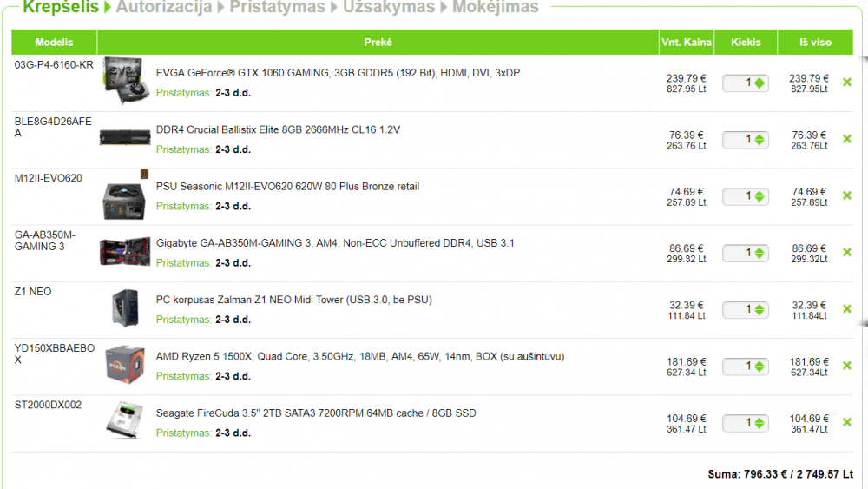The width and height of the screenshot is (868, 489).
Task: Open Seagate FireCuda 3.5" 2TB link
Action: [x=316, y=413]
